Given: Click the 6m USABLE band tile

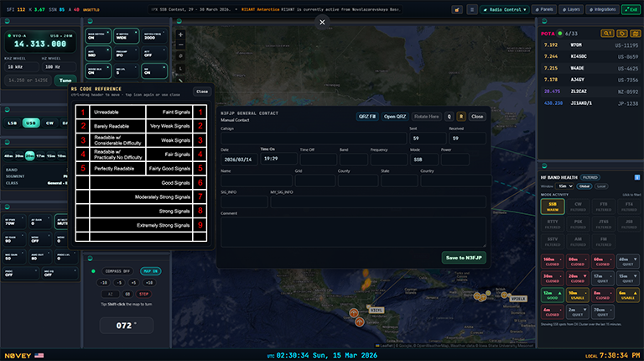Looking at the screenshot, I should 627,295.
